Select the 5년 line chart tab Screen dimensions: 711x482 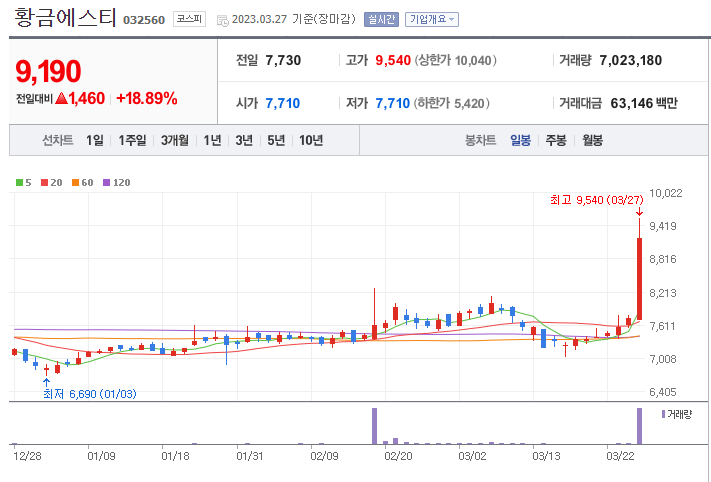pyautogui.click(x=276, y=141)
